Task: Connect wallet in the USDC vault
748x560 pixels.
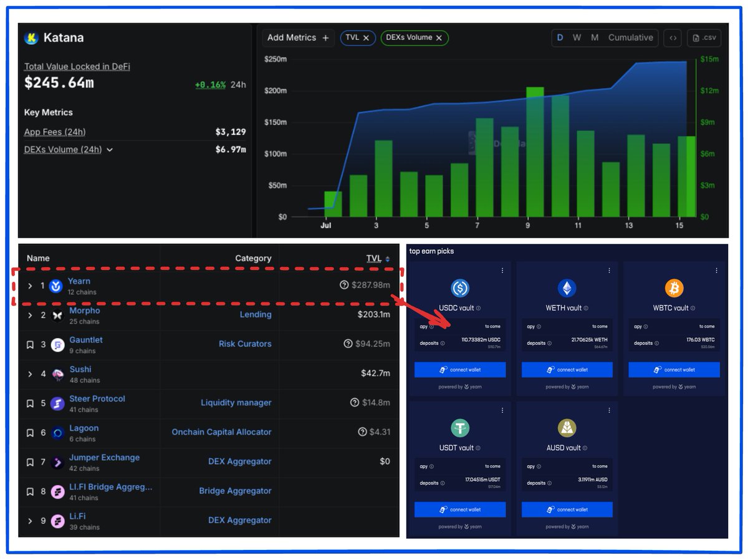Action: click(460, 370)
